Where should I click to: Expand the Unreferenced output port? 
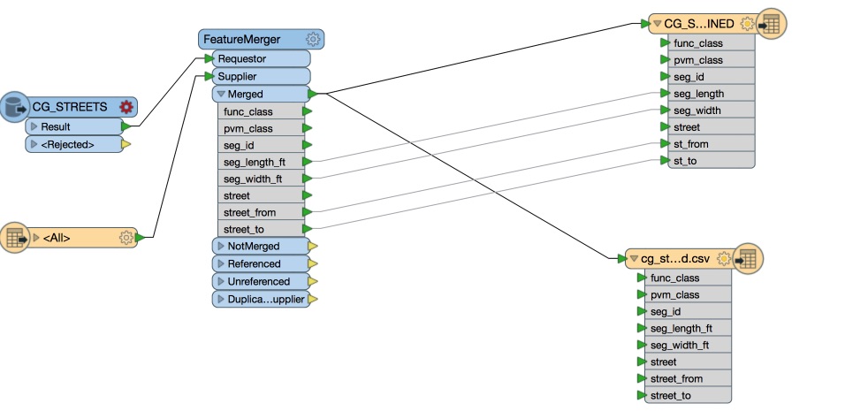220,281
